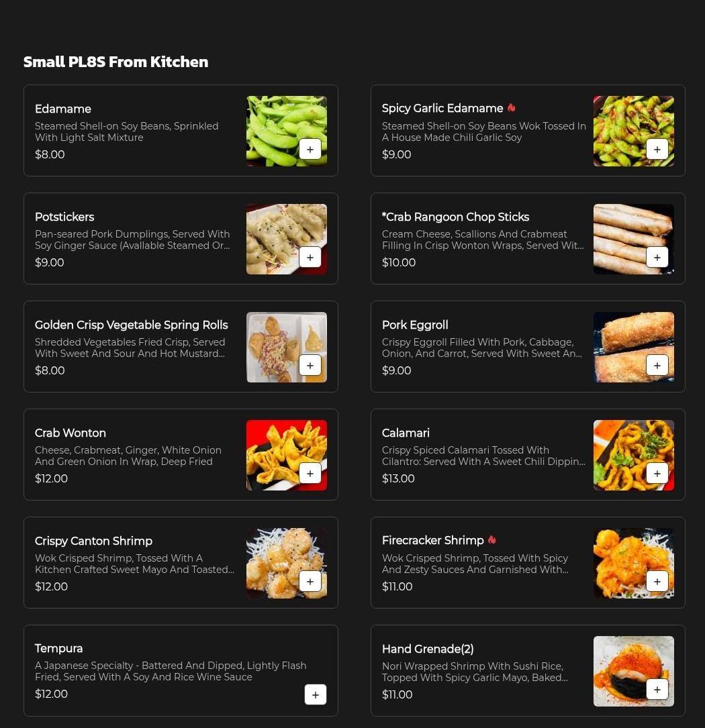705x728 pixels.
Task: Click the Small PL8S From Kitchen heading
Action: pyautogui.click(x=115, y=62)
